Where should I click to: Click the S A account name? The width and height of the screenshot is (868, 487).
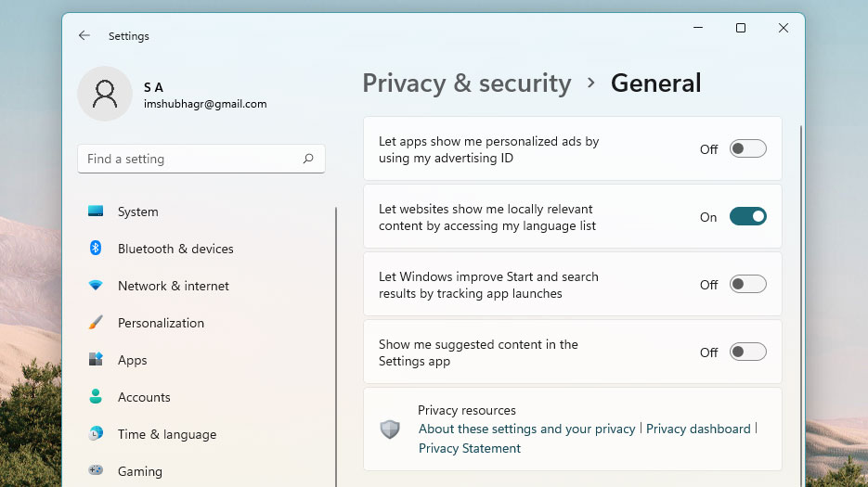153,87
